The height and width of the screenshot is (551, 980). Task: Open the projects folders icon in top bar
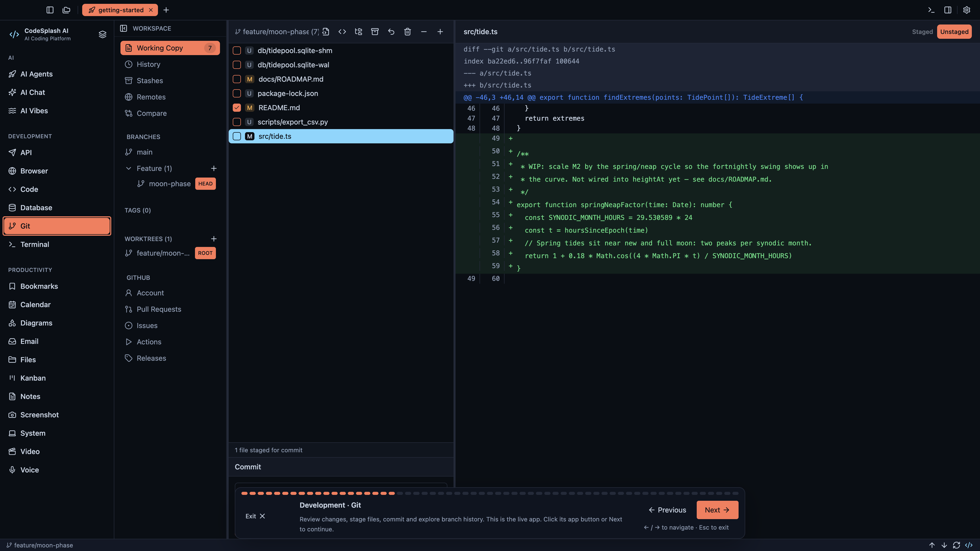tap(67, 10)
